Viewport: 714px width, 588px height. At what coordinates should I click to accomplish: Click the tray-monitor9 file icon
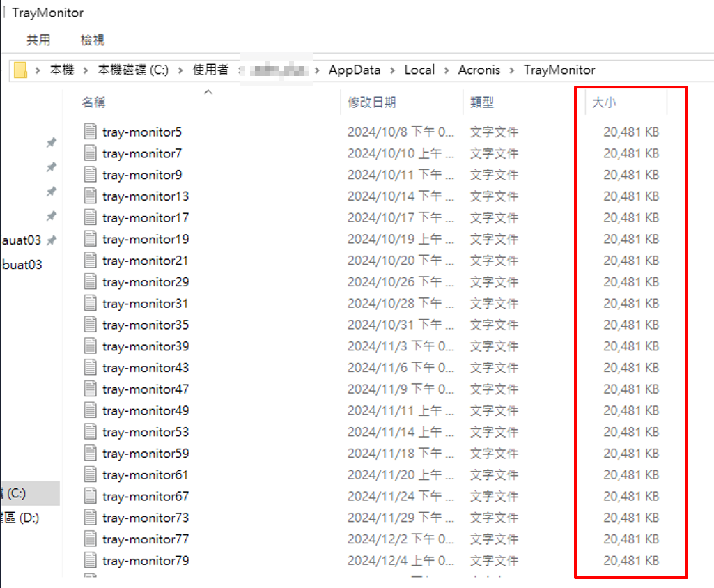point(90,174)
